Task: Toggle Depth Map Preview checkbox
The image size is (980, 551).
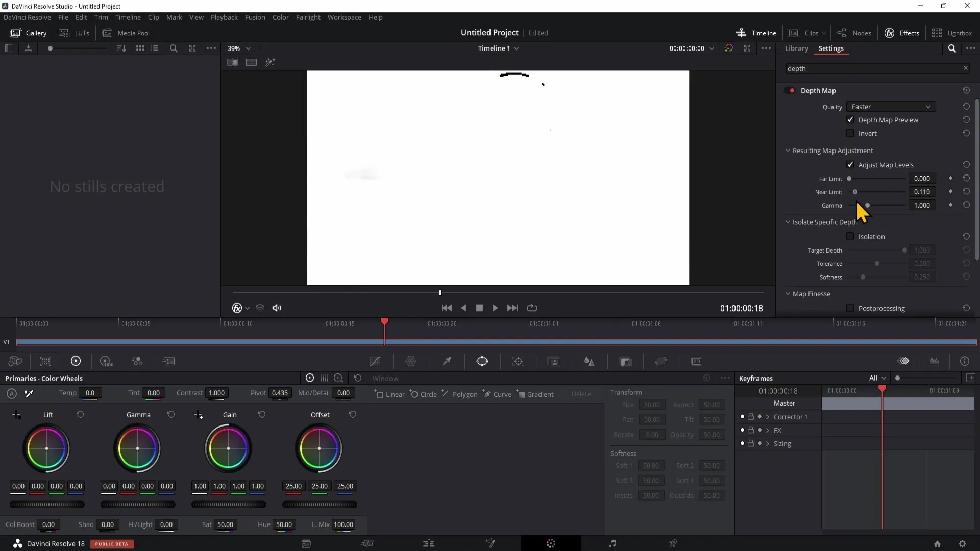Action: 851,120
